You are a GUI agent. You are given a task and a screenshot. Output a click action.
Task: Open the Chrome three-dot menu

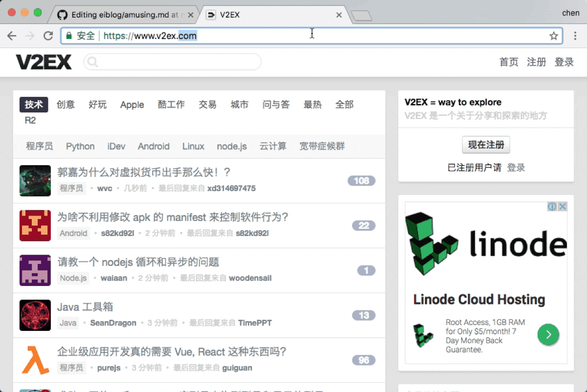point(575,36)
